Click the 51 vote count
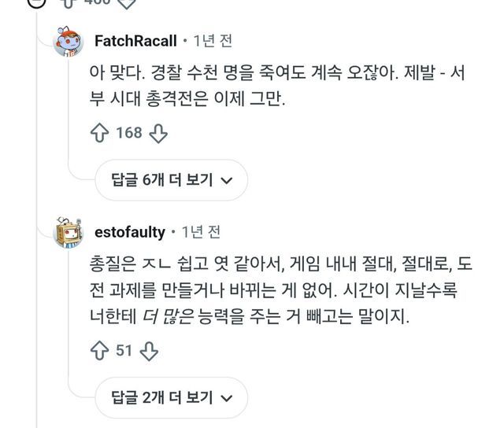 (124, 350)
